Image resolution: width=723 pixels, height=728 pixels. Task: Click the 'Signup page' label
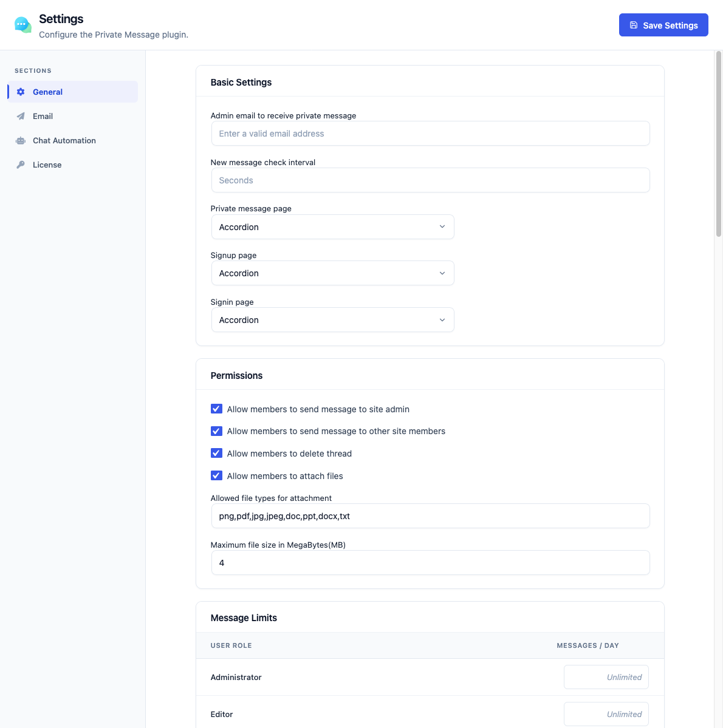point(233,256)
